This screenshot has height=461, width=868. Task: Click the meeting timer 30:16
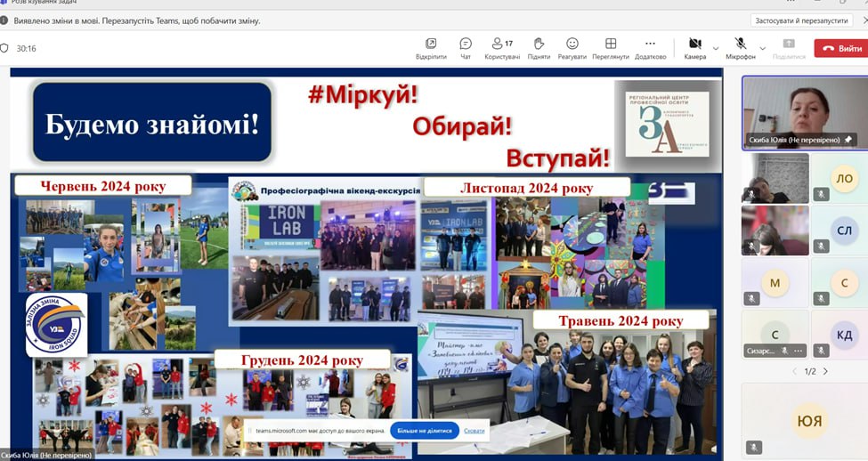click(26, 49)
